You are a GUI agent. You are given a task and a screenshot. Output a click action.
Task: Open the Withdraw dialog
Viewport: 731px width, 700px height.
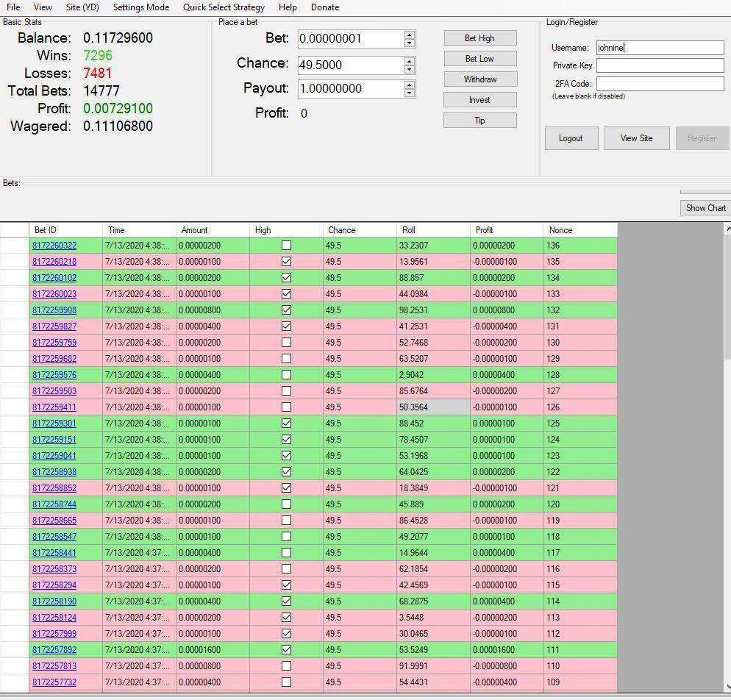[x=479, y=79]
